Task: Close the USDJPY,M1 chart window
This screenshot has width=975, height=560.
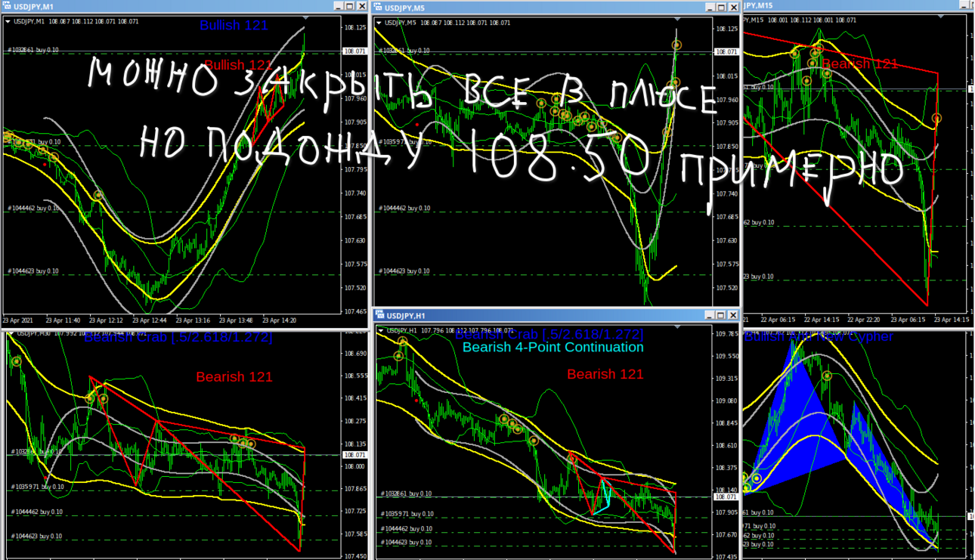Action: 361,7
